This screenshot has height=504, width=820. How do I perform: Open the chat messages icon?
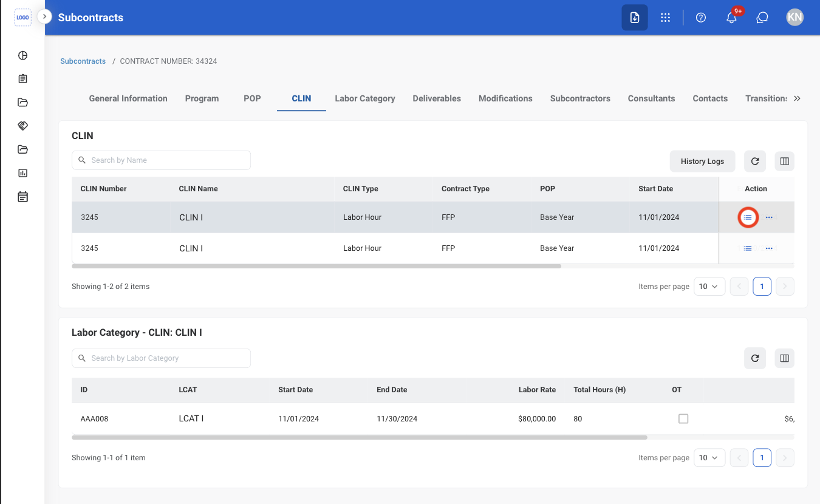[x=762, y=18]
